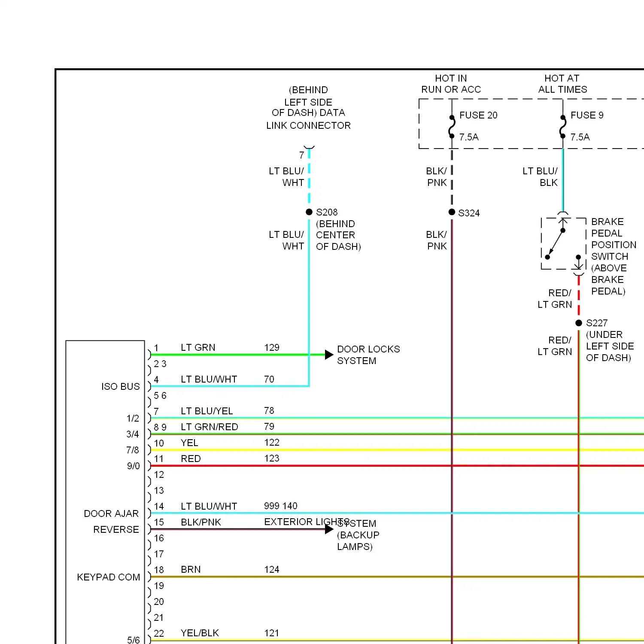Click pin number 16 on the connector

coord(159,538)
